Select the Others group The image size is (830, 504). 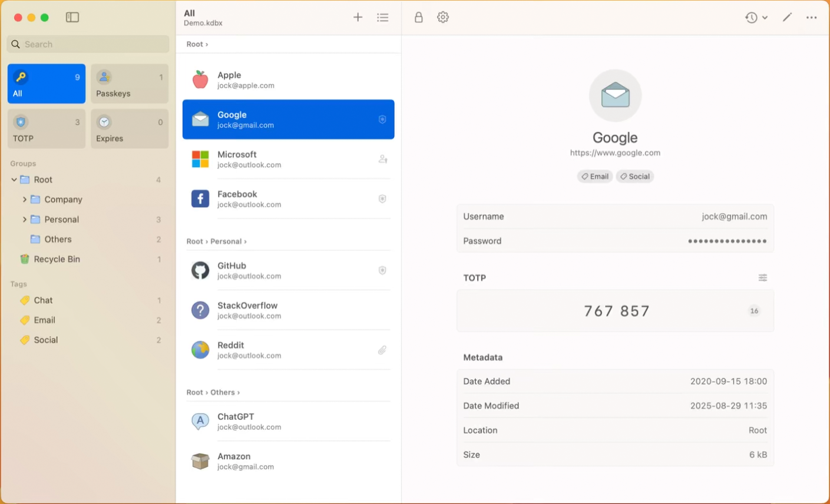pyautogui.click(x=88, y=239)
